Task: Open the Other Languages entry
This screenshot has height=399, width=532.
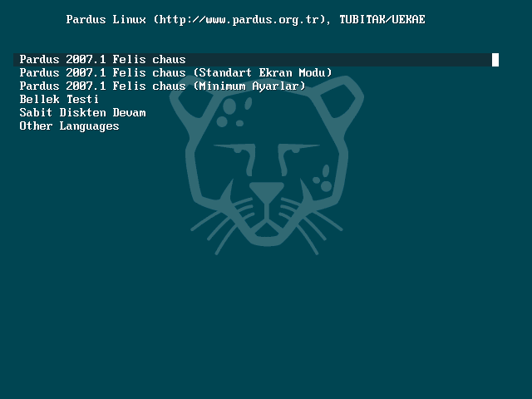Action: [69, 126]
